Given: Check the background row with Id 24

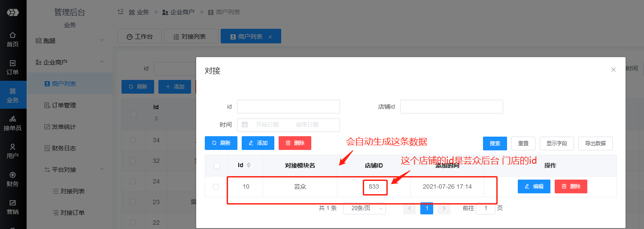Looking at the screenshot, I should 133,181.
